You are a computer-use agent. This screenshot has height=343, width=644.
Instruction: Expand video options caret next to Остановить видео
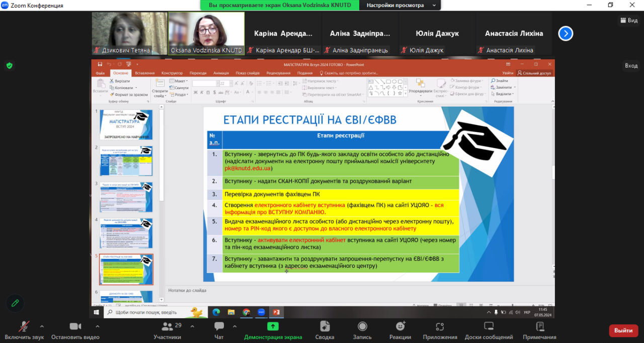(97, 326)
